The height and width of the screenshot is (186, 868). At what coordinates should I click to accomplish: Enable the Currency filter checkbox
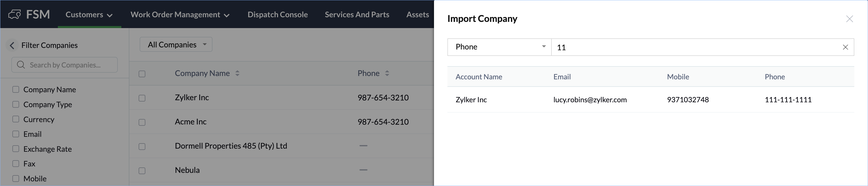coord(16,119)
